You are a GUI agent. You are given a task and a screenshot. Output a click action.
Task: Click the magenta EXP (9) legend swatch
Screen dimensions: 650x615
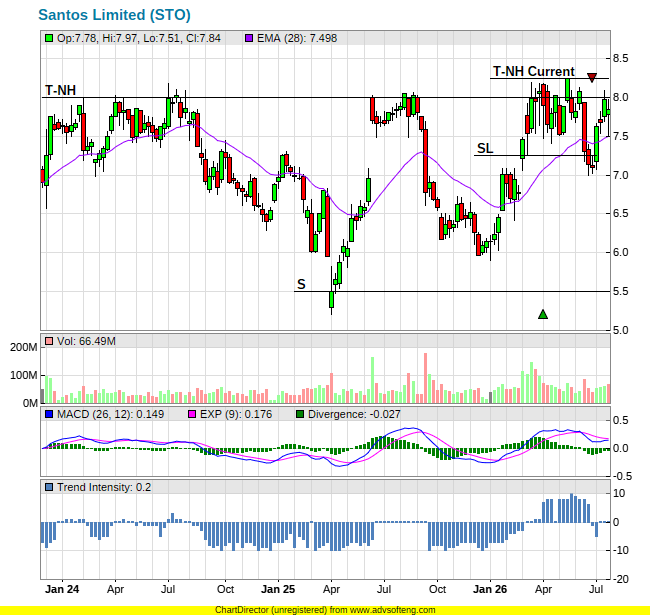coord(192,414)
